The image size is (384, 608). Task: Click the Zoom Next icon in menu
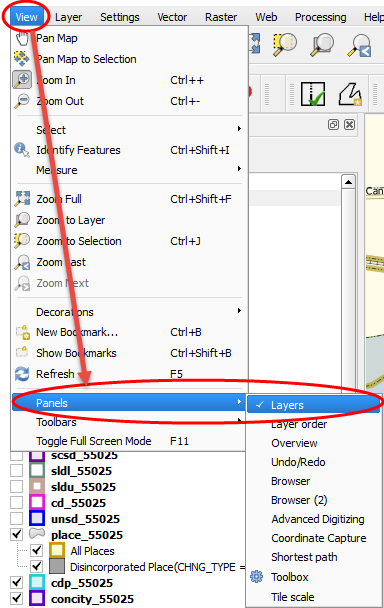pos(22,283)
